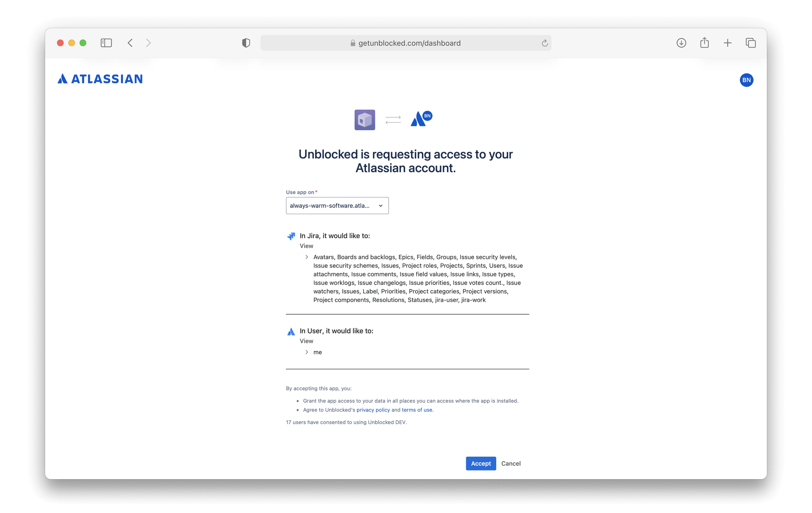Click the Accept button
Image resolution: width=812 pixels, height=513 pixels.
click(x=481, y=463)
